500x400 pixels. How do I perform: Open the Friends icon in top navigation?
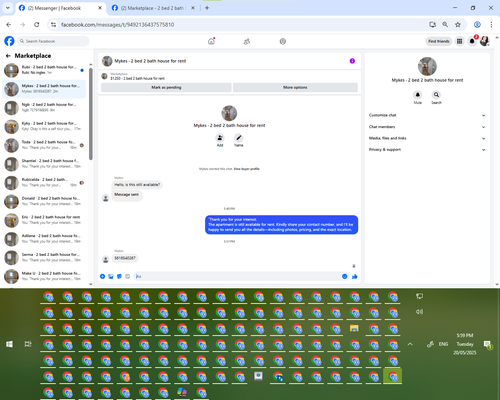coord(247,41)
